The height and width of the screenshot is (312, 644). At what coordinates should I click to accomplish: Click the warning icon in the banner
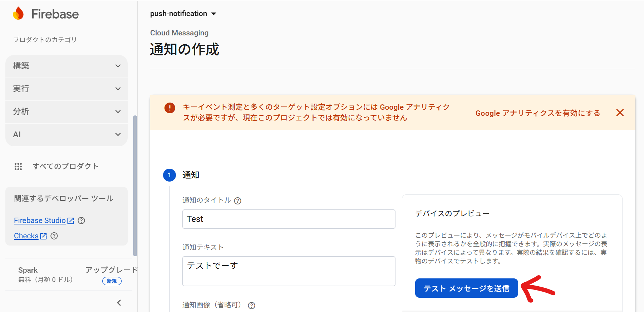coord(169,108)
